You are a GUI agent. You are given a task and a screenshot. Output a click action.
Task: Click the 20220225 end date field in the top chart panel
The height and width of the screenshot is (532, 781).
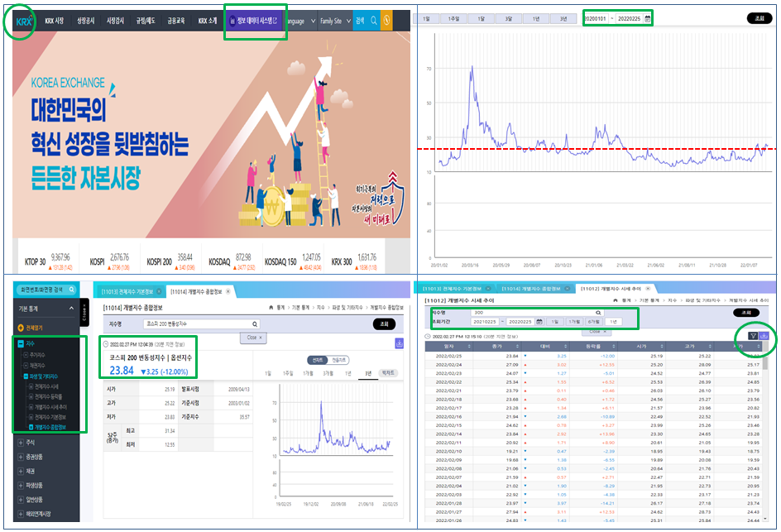629,19
